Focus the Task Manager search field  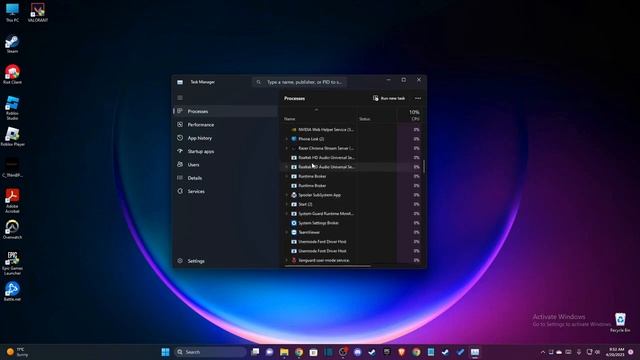pos(300,82)
